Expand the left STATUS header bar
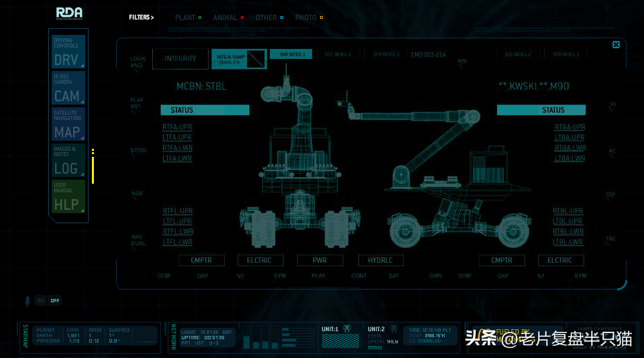644x358 pixels. pyautogui.click(x=205, y=110)
